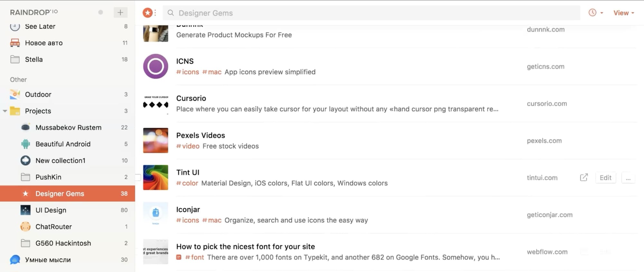
Task: Click the article icon before #font tag
Action: point(179,257)
